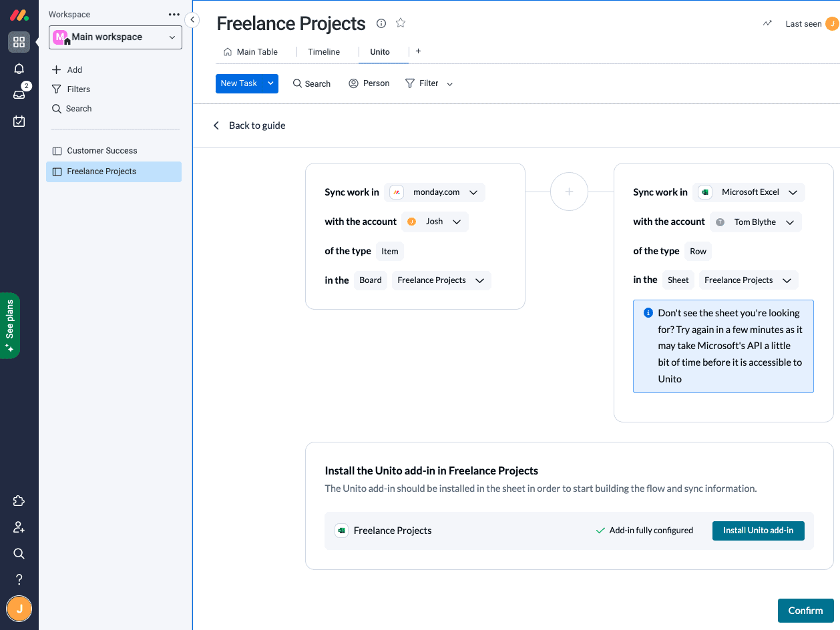Select the Unito tab
Image resolution: width=840 pixels, height=630 pixels.
coord(380,51)
